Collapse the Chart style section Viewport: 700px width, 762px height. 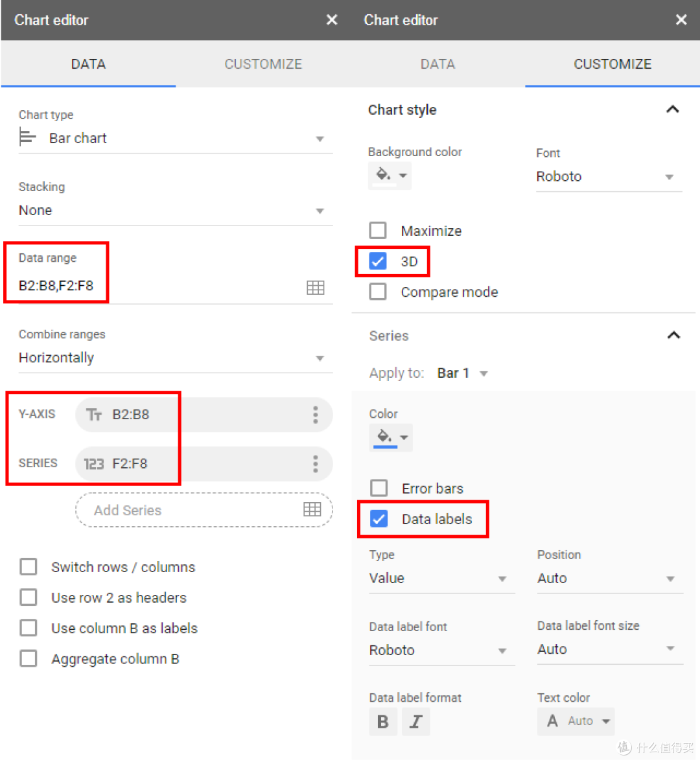tap(672, 110)
